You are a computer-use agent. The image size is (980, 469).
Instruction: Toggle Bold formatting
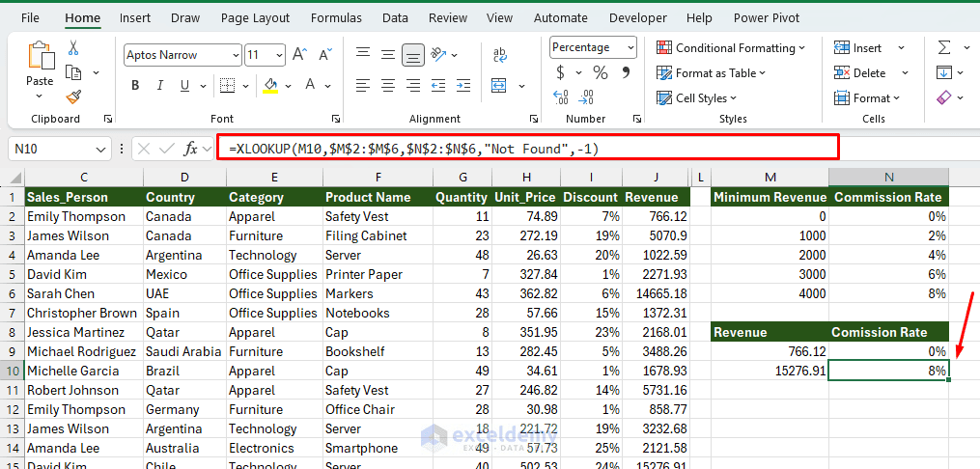click(135, 86)
